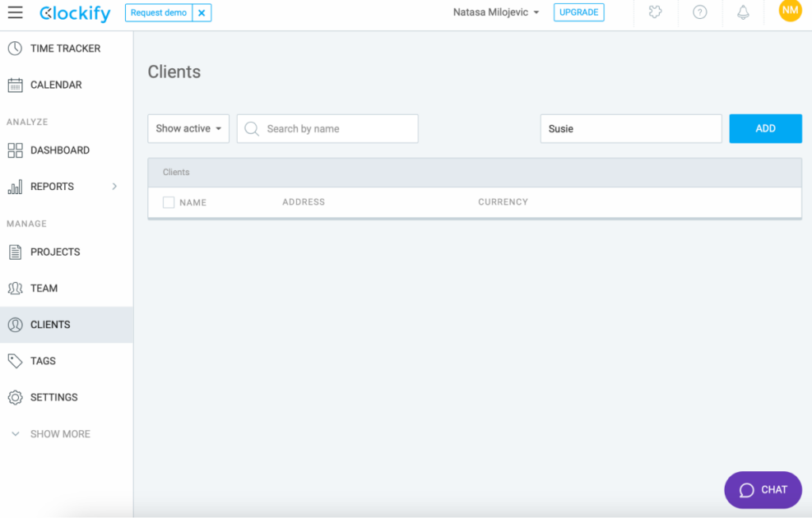This screenshot has height=518, width=812.
Task: Click the ADD client button
Action: pyautogui.click(x=764, y=128)
